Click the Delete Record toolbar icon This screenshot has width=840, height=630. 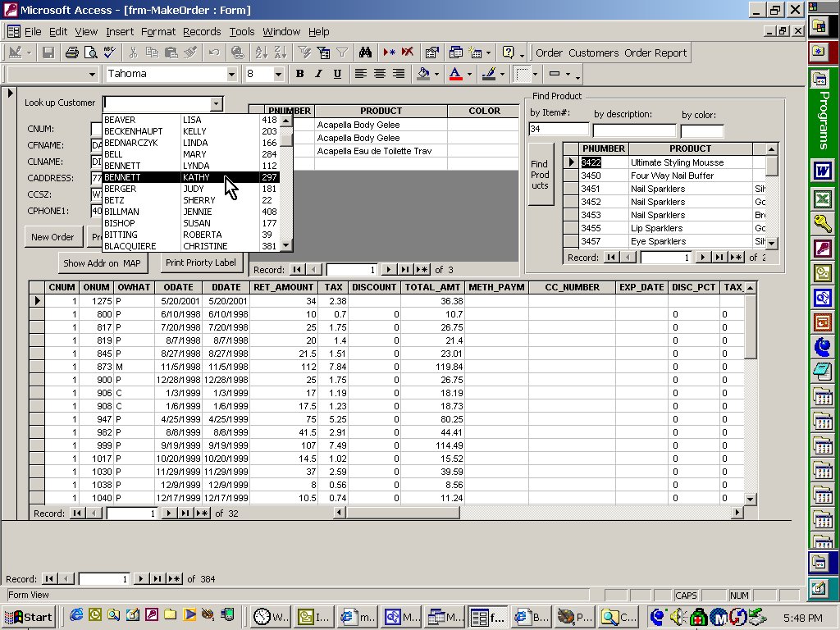408,52
